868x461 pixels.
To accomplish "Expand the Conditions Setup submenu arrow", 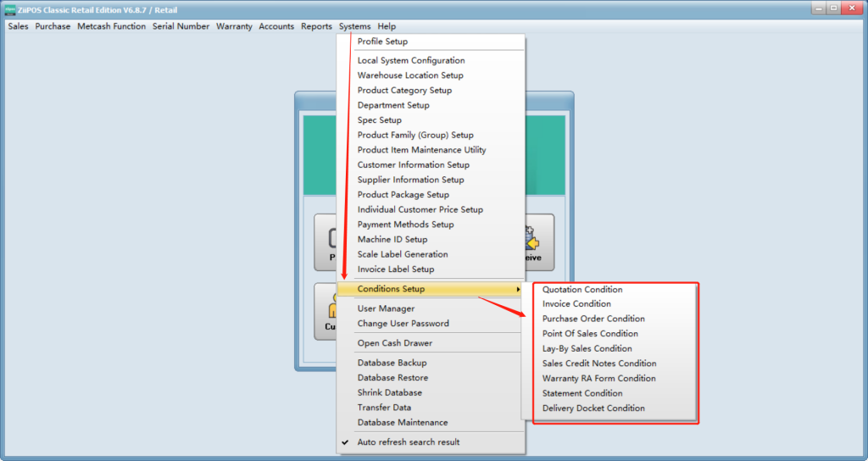I will [518, 289].
